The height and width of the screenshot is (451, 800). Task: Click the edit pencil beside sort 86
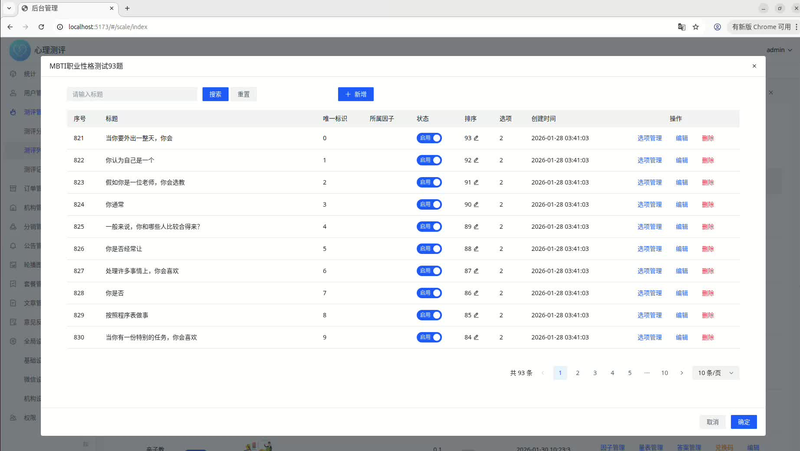point(476,293)
